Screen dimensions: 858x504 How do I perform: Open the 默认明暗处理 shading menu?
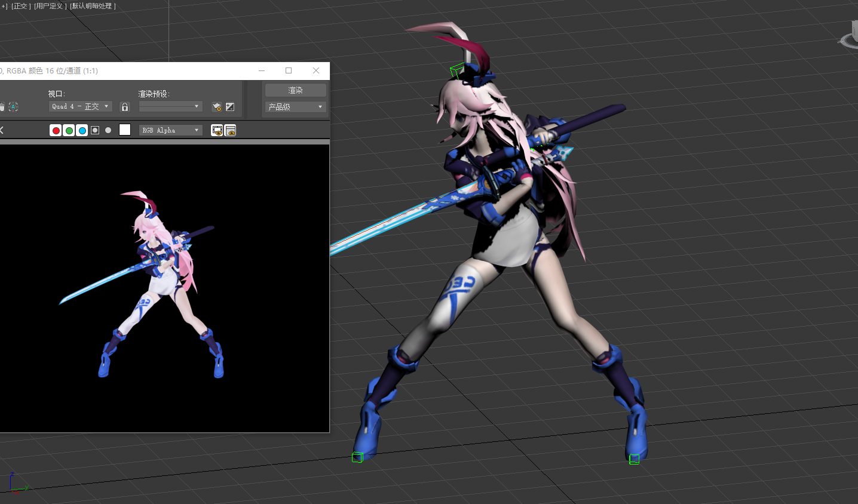click(93, 6)
